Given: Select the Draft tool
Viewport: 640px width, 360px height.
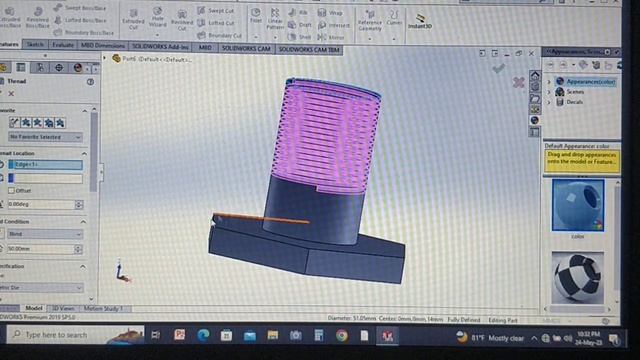Looking at the screenshot, I should (300, 25).
